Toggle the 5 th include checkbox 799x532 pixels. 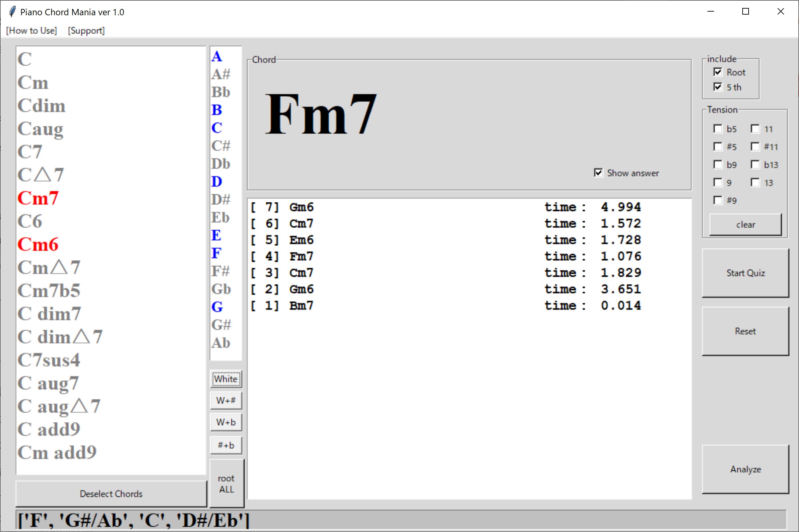(717, 87)
